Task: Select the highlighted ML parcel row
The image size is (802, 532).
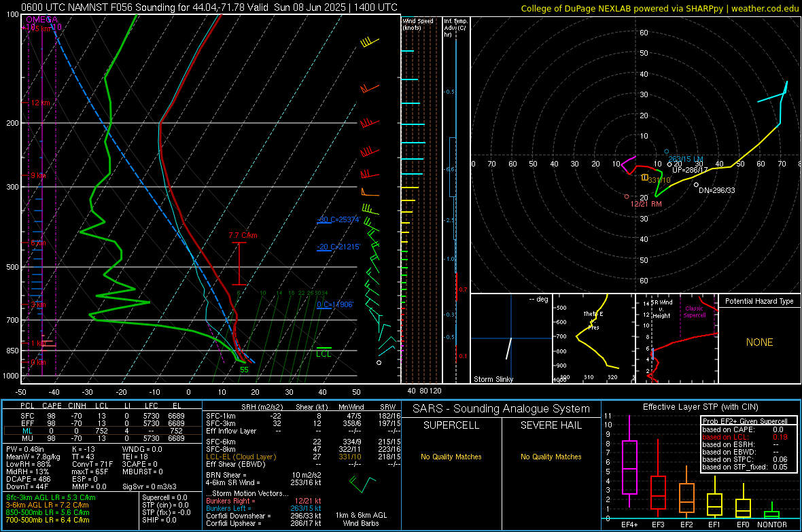Action: [x=103, y=431]
